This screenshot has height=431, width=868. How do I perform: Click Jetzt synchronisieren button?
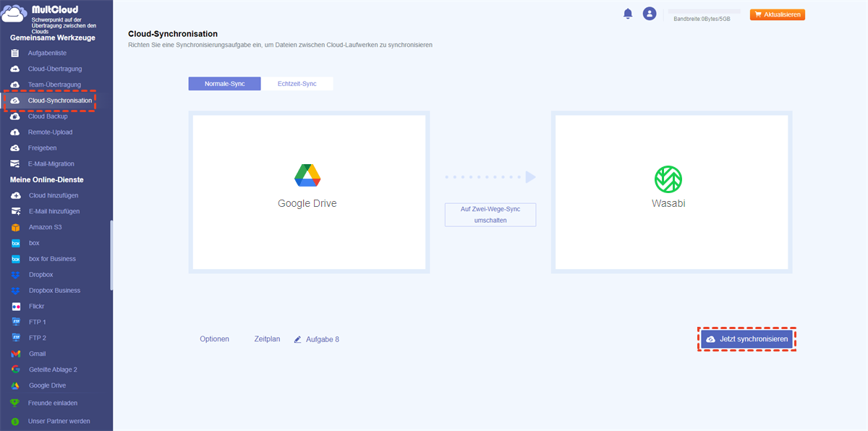pos(747,339)
